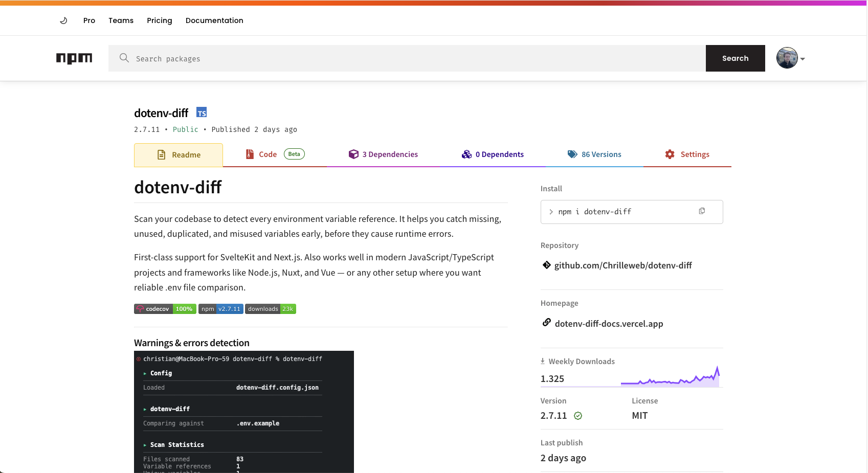Open the terminal screenshot image
The width and height of the screenshot is (868, 473).
[x=244, y=412]
